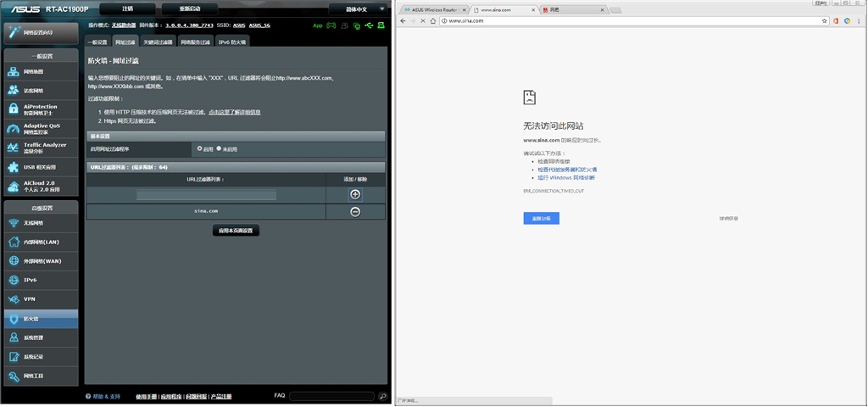Open the 使用手册 manual link
Viewport: 868px width, 407px height.
pyautogui.click(x=147, y=397)
